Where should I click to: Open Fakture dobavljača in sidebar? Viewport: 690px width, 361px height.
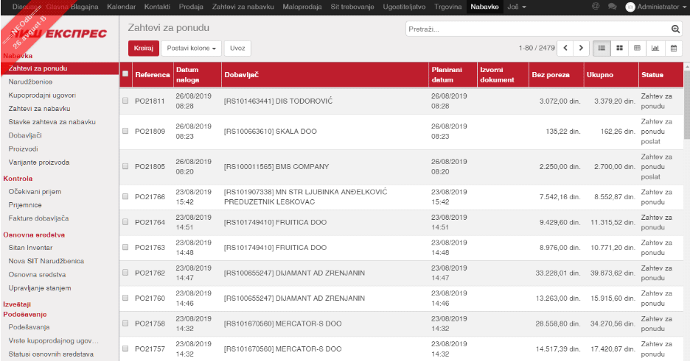[x=39, y=218]
